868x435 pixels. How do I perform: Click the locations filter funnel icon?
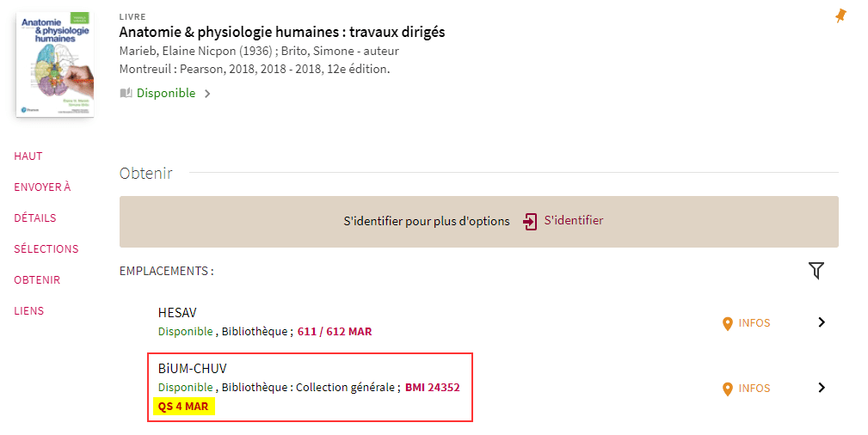[x=816, y=271]
